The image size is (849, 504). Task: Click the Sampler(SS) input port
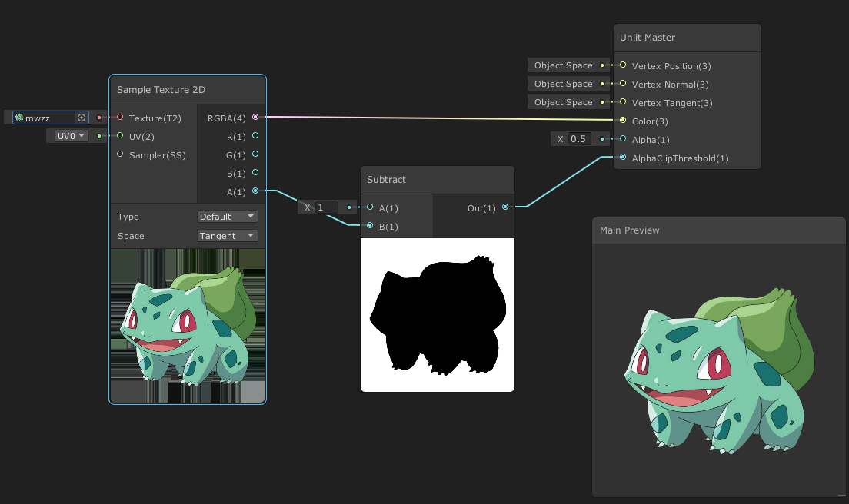click(120, 154)
